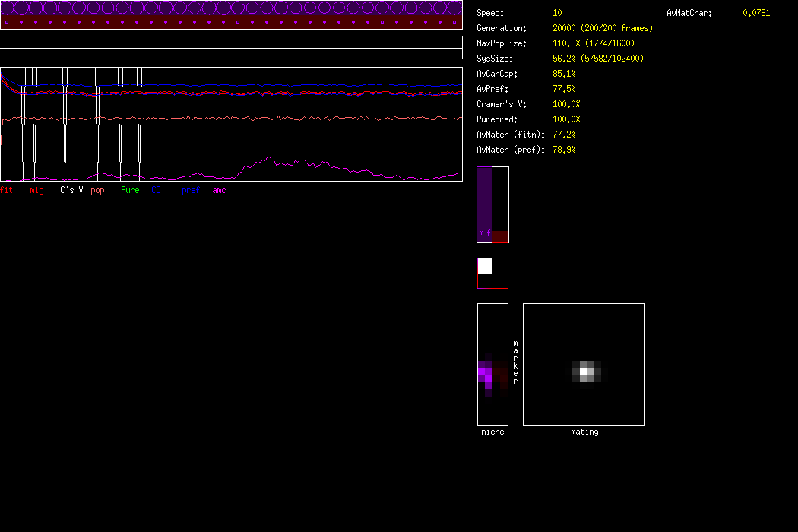This screenshot has height=532, width=798.
Task: Click the tall purple bar in the m/f chart
Action: [485, 204]
